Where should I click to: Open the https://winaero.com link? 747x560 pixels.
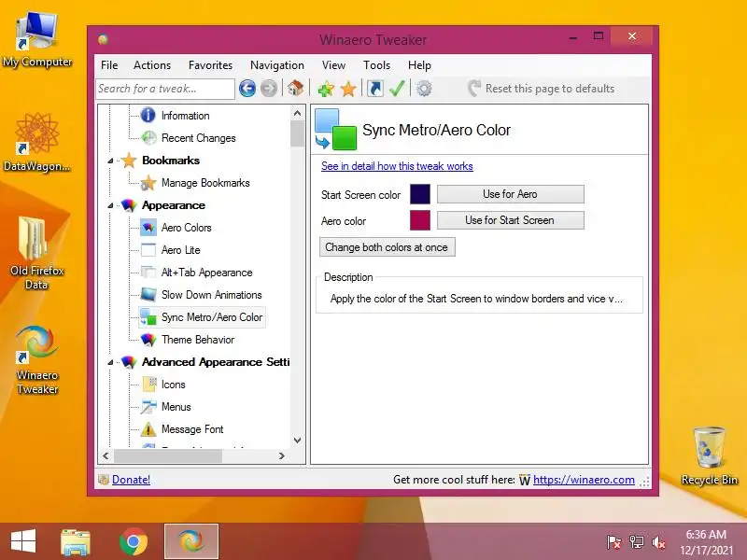pos(584,480)
